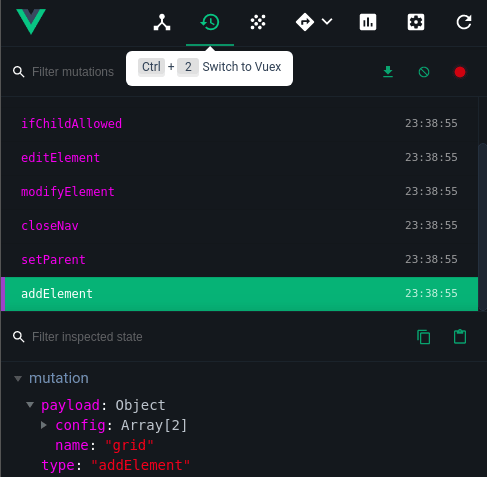
Task: Click the mutations list scrollbar
Action: point(482,227)
